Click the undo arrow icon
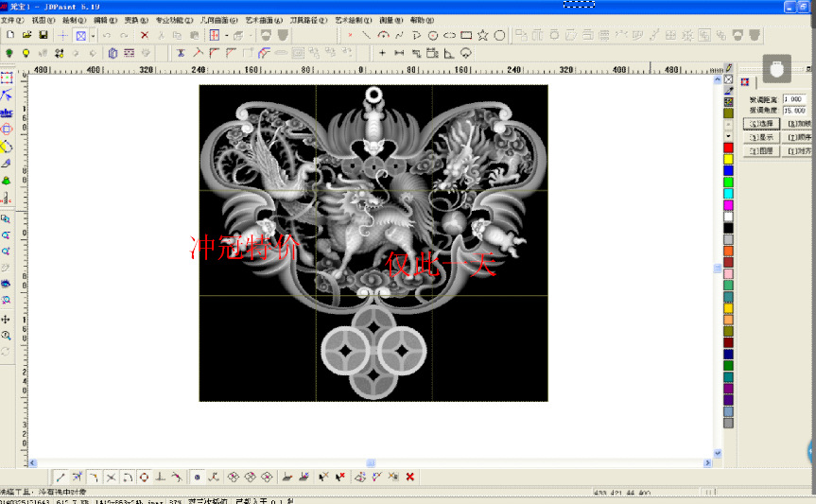This screenshot has width=816, height=504. [107, 35]
